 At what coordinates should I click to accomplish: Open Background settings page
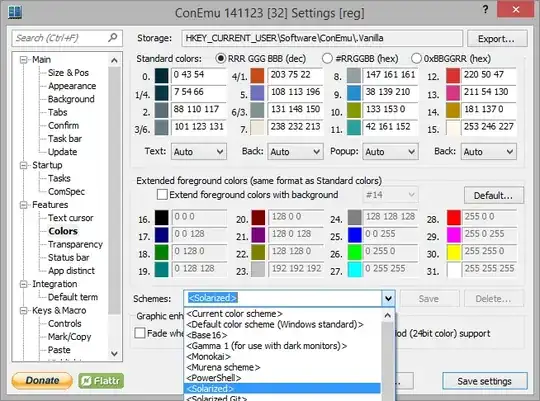tap(71, 99)
